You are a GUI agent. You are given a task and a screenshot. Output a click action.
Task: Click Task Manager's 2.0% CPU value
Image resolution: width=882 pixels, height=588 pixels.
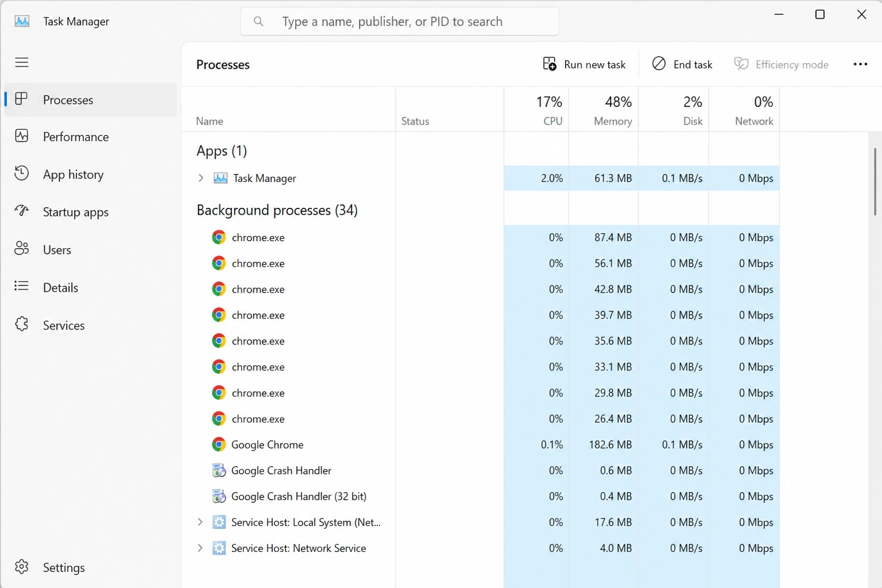point(552,178)
